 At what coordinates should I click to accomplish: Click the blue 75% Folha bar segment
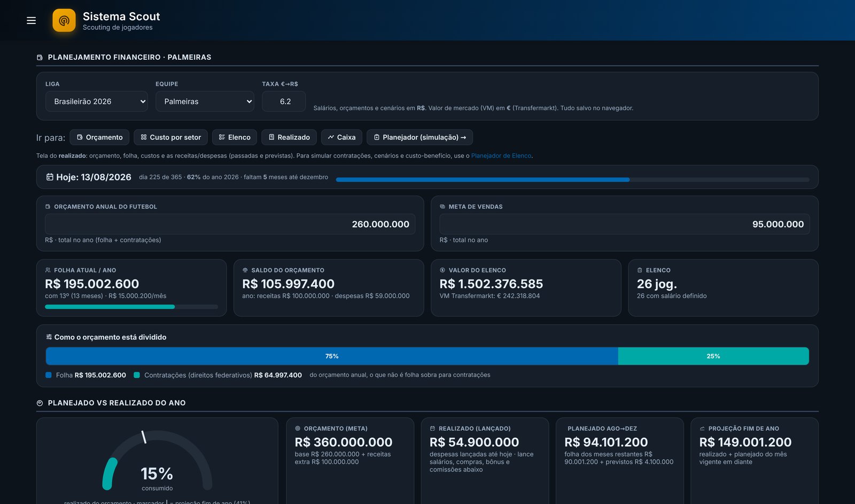coord(332,356)
